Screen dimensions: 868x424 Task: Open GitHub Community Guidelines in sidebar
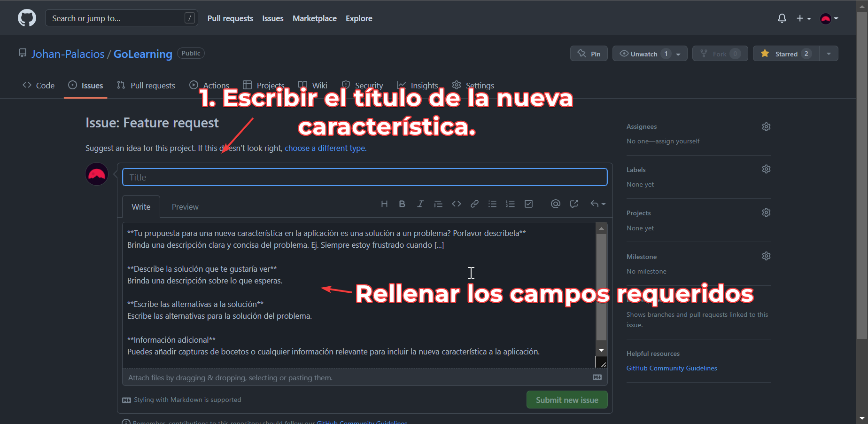click(x=672, y=368)
